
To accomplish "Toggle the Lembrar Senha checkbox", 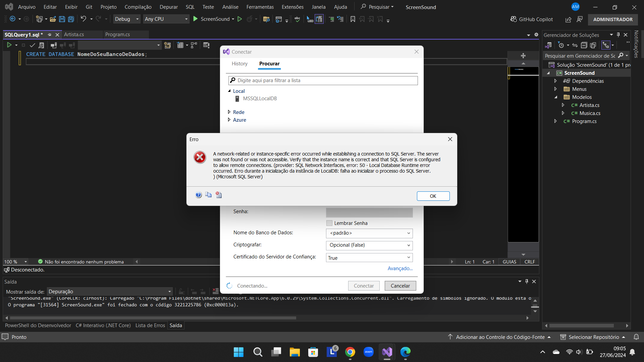I will (x=329, y=223).
